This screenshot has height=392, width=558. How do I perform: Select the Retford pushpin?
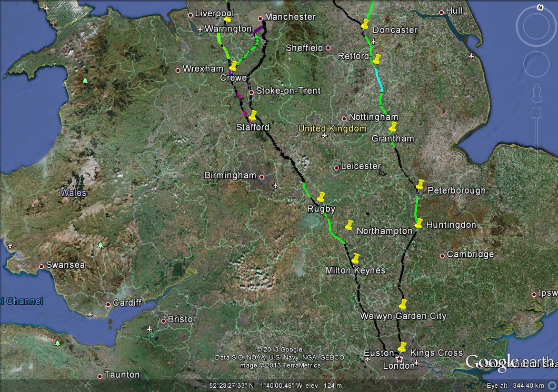[x=377, y=58]
